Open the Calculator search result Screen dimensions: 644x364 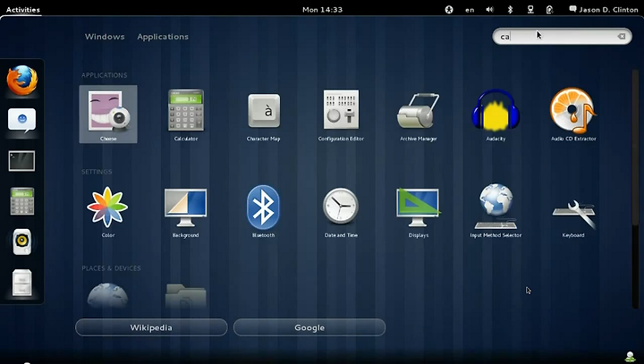coord(186,114)
